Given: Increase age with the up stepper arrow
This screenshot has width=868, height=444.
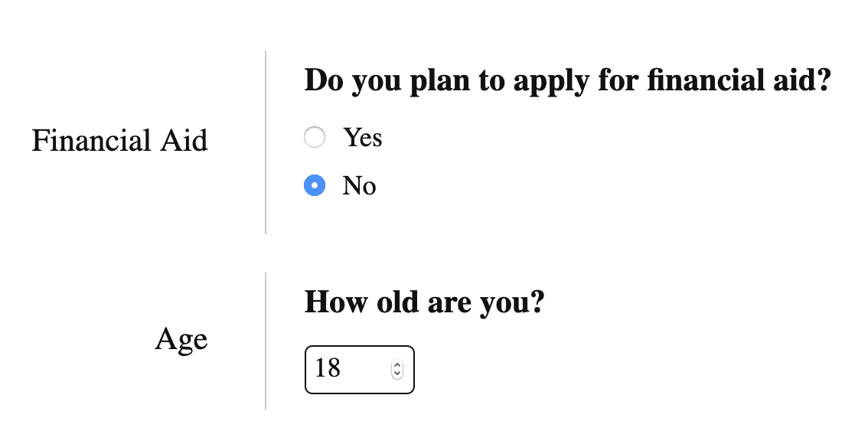Looking at the screenshot, I should (396, 365).
